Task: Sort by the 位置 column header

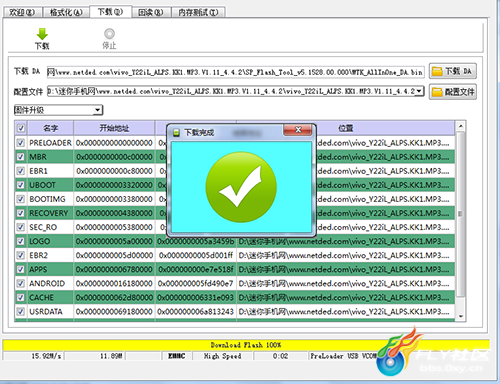Action: coord(345,128)
